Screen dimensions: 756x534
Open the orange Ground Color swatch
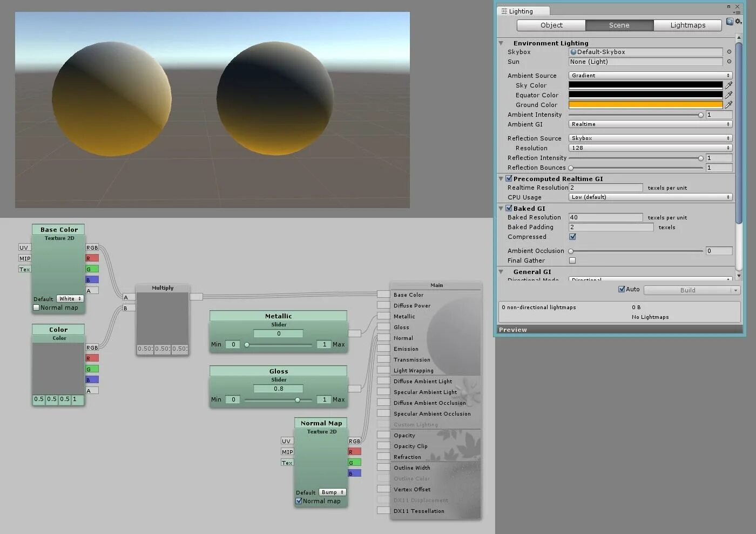646,105
